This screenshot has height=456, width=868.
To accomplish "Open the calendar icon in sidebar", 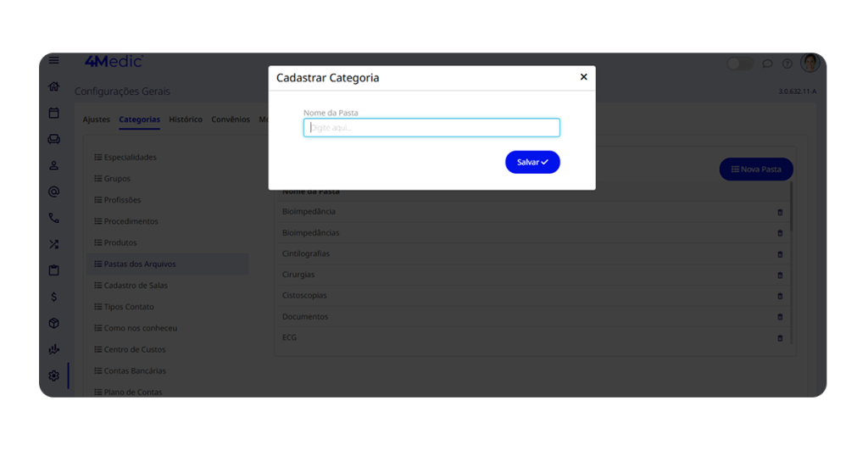I will pos(53,113).
